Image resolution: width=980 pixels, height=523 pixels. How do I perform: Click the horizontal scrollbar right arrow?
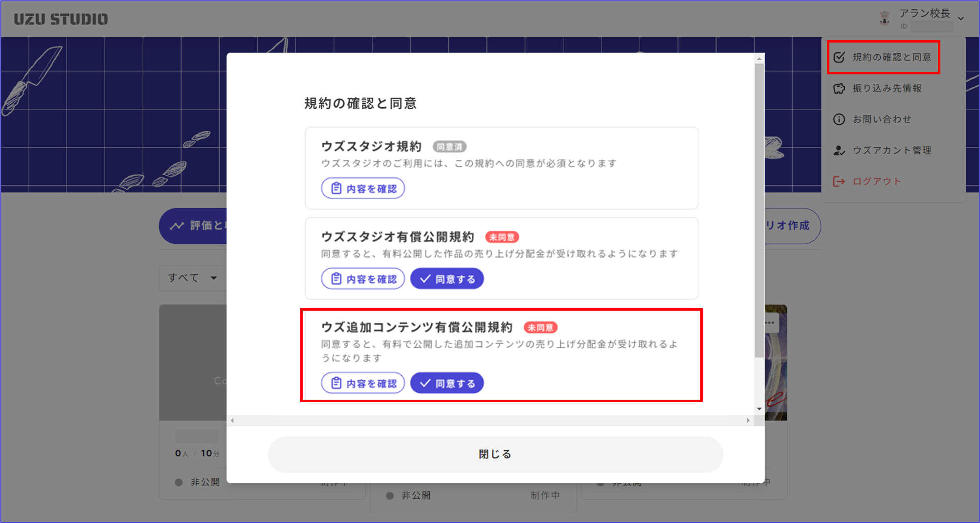748,420
